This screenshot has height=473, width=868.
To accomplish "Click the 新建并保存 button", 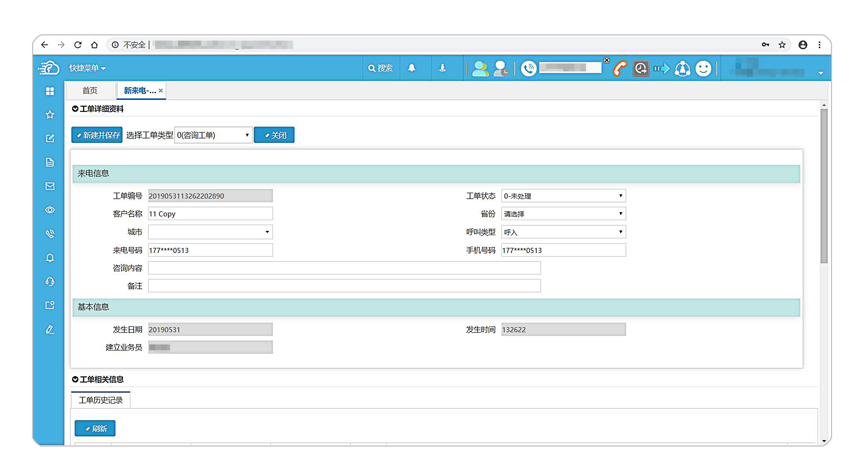I will point(97,135).
